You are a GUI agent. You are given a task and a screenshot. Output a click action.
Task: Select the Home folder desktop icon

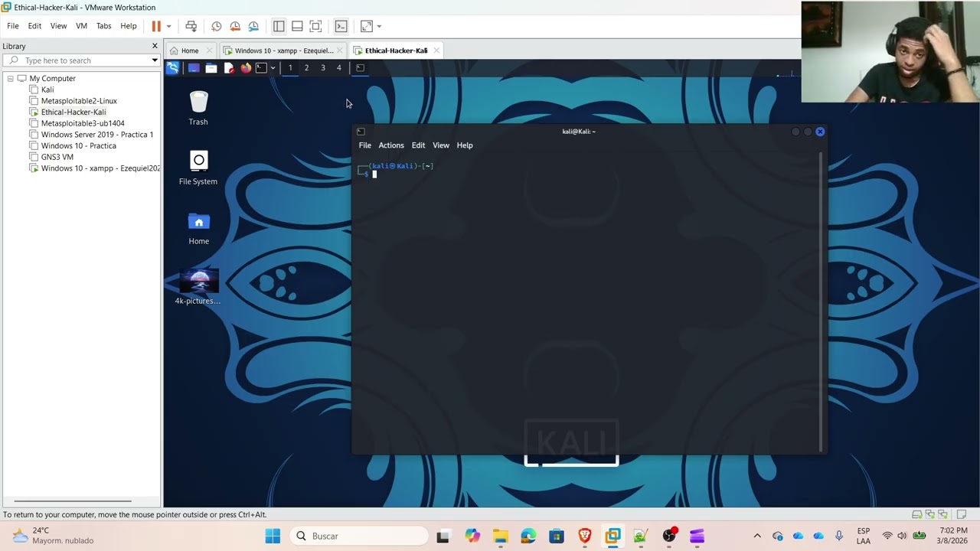tap(198, 228)
